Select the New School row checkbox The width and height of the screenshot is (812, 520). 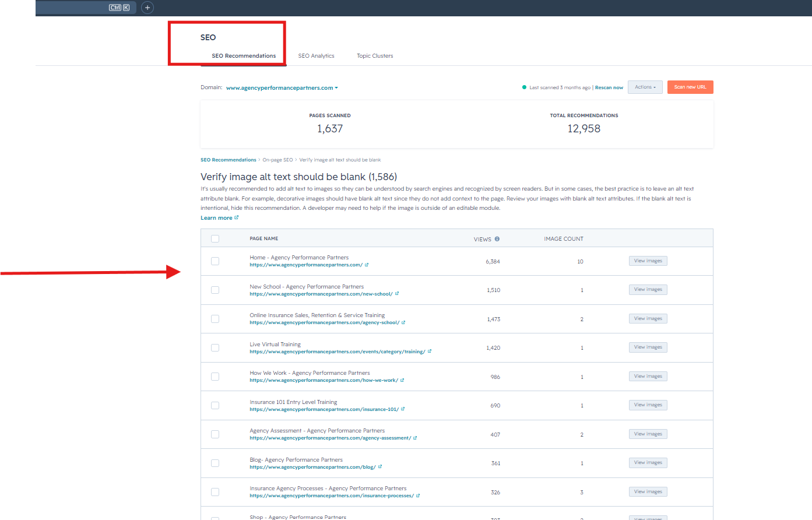click(215, 290)
